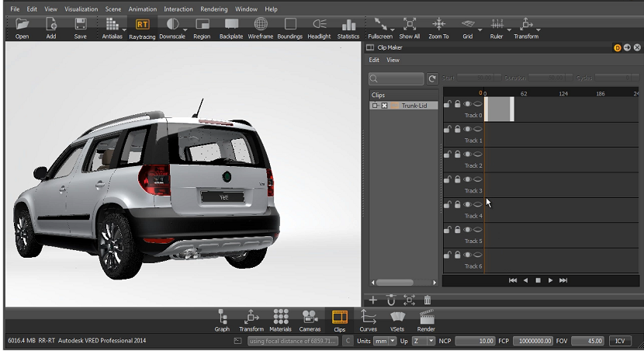The image size is (644, 351).
Task: Click the Zoom To icon
Action: [438, 24]
